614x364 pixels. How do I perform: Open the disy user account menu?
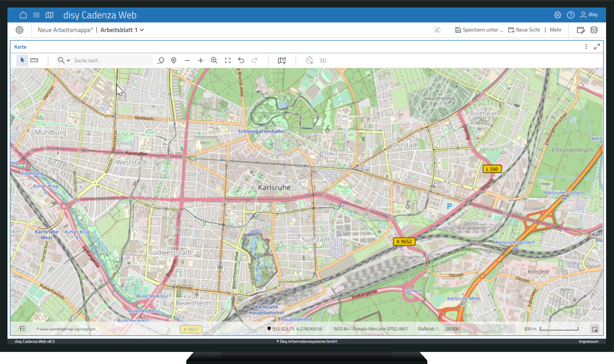(x=589, y=15)
